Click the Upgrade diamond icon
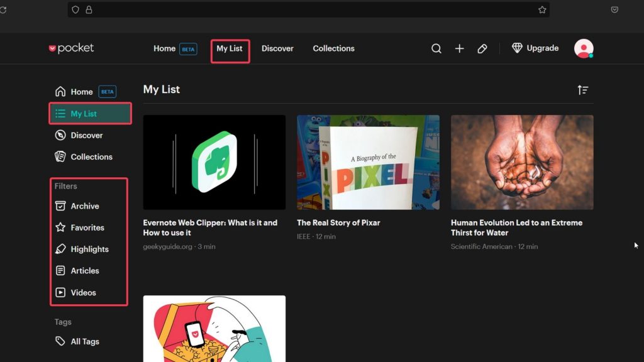The width and height of the screenshot is (644, 362). coord(517,48)
